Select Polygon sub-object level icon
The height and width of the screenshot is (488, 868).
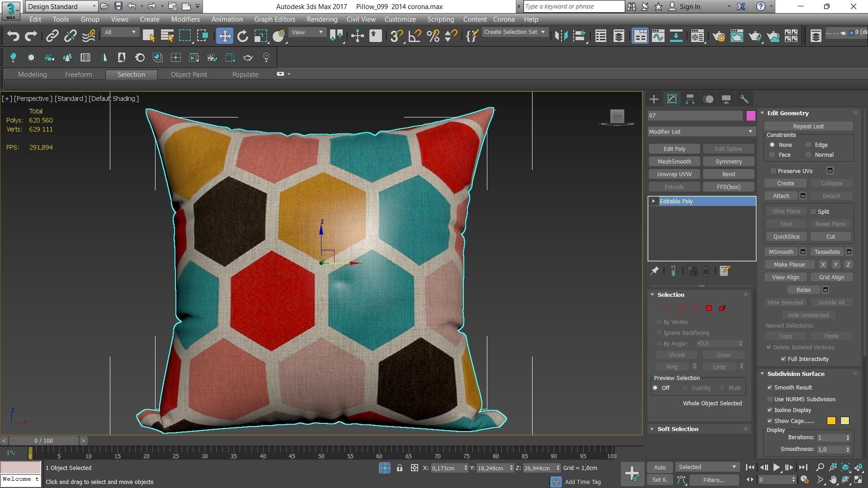[x=709, y=308]
